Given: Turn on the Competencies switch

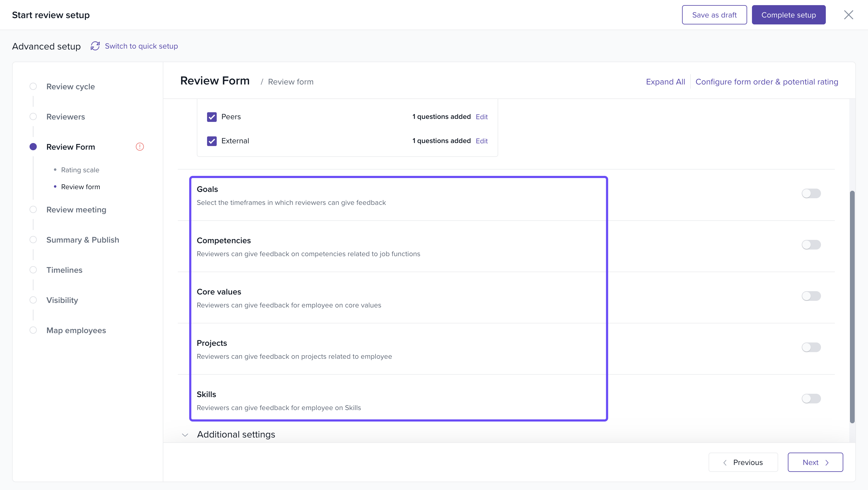Looking at the screenshot, I should tap(811, 244).
